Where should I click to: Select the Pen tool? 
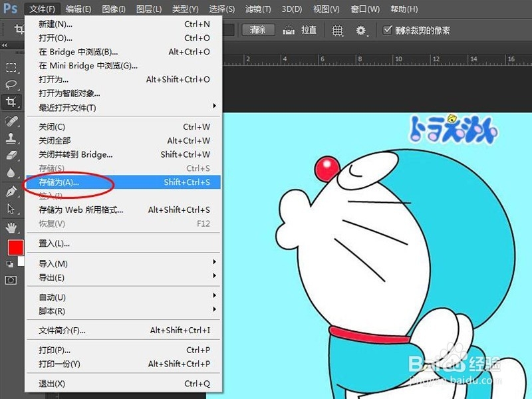point(11,192)
